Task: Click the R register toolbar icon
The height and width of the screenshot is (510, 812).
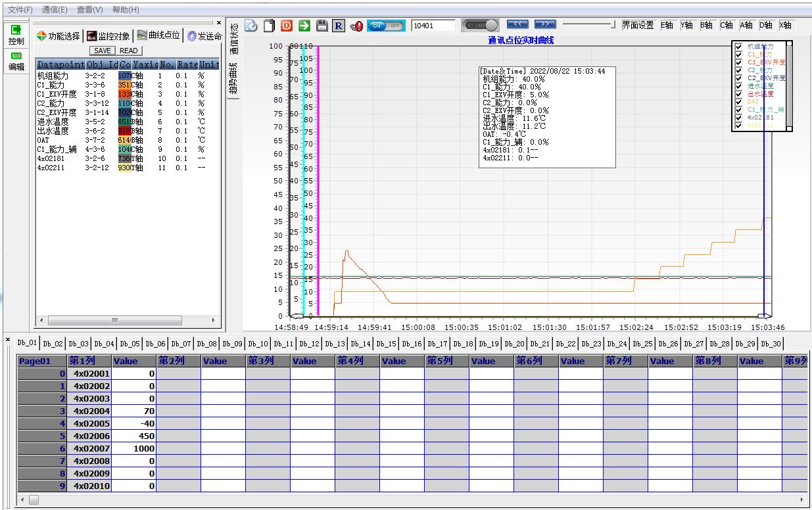Action: (x=339, y=26)
